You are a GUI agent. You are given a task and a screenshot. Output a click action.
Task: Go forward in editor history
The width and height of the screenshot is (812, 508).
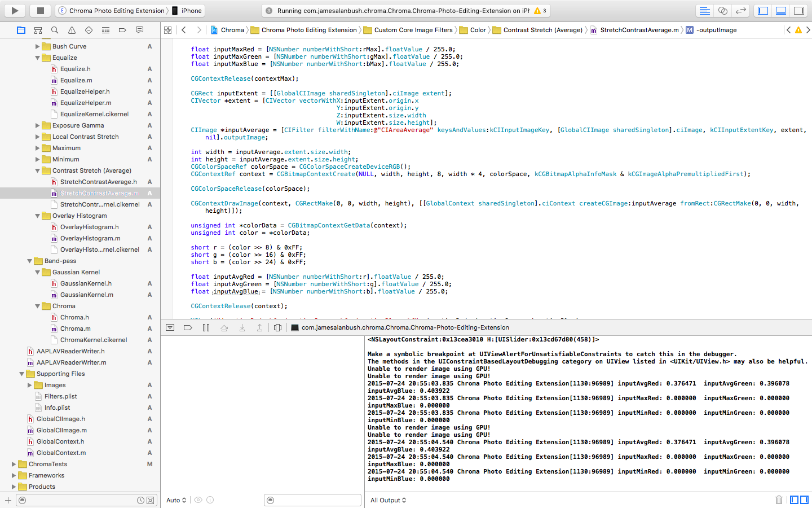[x=198, y=30]
